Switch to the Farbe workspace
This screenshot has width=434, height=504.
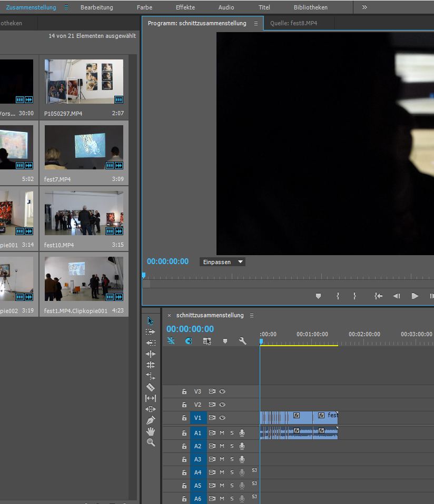[x=144, y=7]
